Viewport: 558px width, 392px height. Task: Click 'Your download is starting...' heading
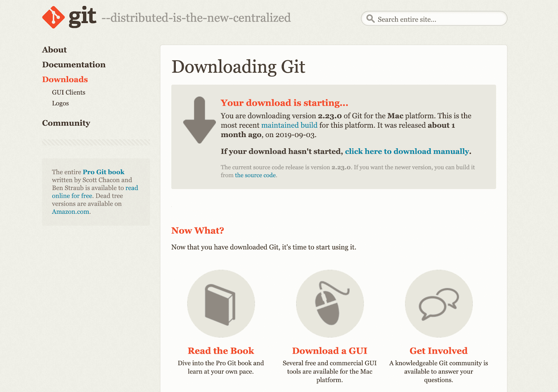[285, 103]
